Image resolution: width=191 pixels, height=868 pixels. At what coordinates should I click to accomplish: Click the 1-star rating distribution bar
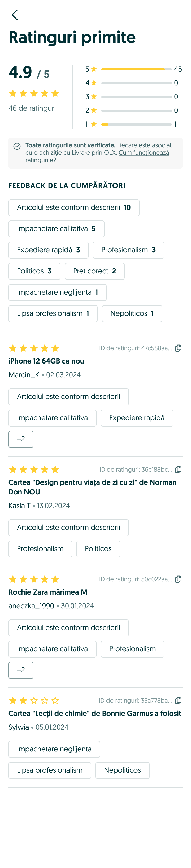coord(136,124)
